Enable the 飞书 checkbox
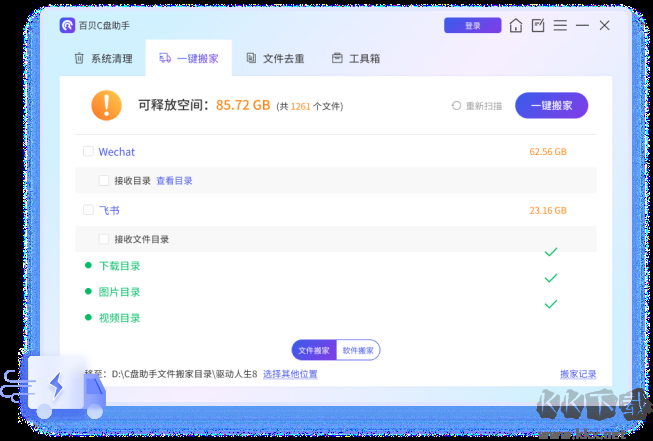Screen dimensions: 653x441 point(88,210)
